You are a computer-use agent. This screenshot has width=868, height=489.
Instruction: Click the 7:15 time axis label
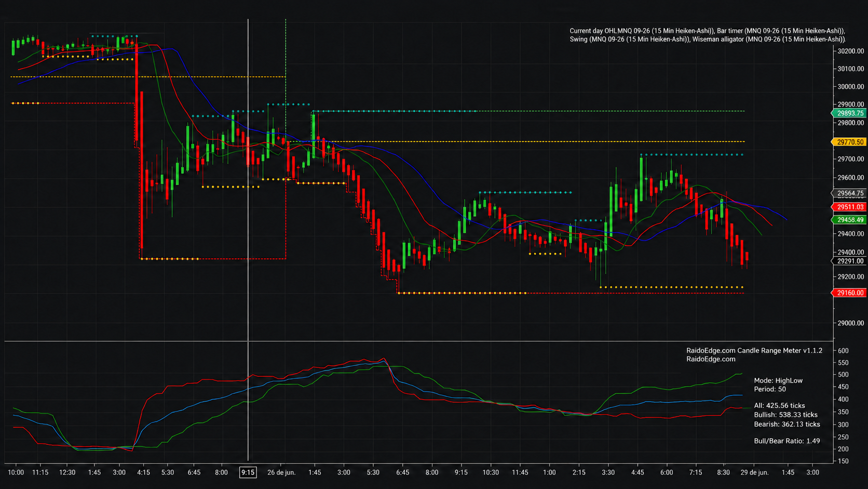(x=696, y=472)
